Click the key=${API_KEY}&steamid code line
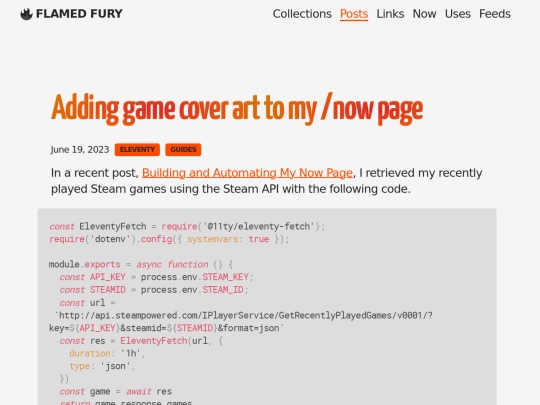Screen dimensions: 540x405 pyautogui.click(x=167, y=328)
